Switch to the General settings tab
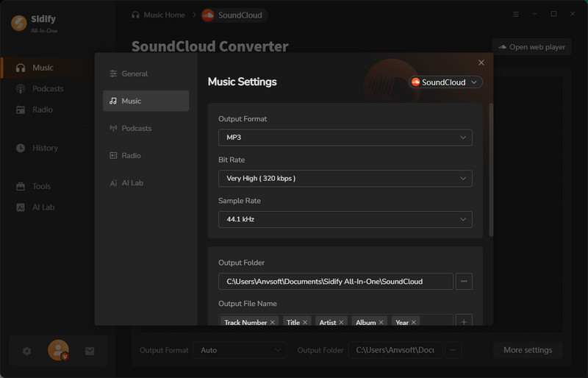This screenshot has width=588, height=378. 146,74
